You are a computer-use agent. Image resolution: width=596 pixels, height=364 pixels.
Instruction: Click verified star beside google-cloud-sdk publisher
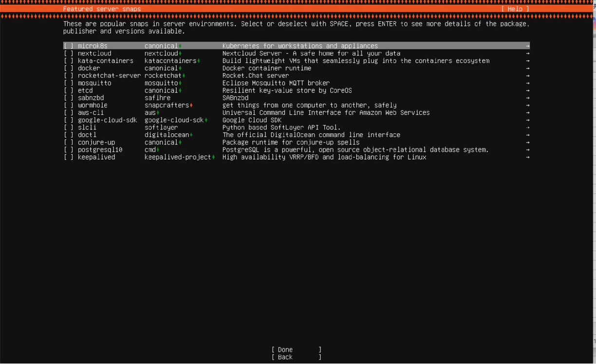pyautogui.click(x=206, y=120)
